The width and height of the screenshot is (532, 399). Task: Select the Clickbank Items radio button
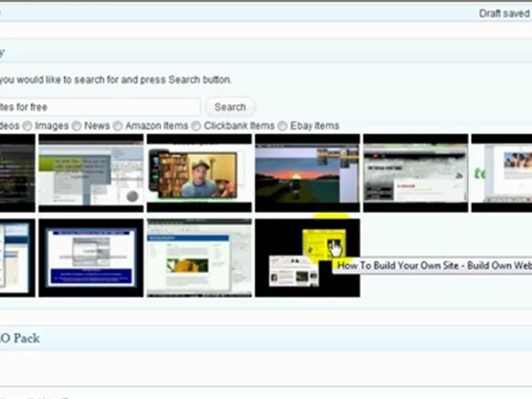point(196,126)
